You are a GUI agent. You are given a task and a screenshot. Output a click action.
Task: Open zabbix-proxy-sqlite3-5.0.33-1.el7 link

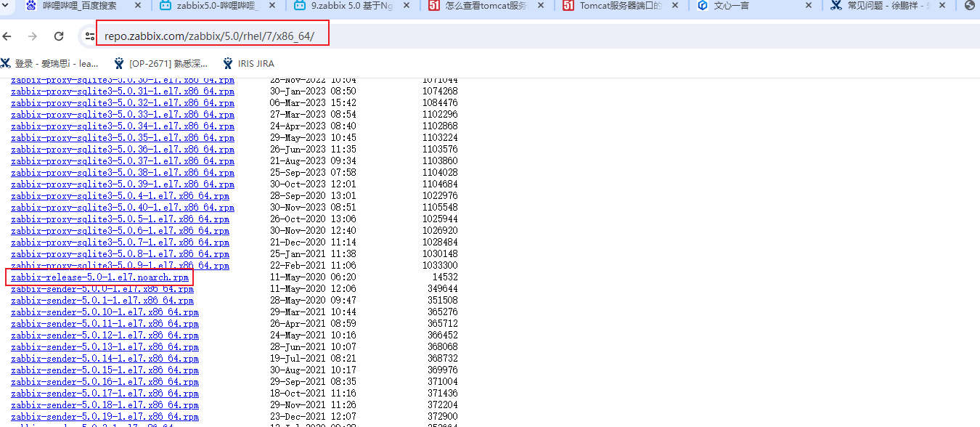coord(123,115)
